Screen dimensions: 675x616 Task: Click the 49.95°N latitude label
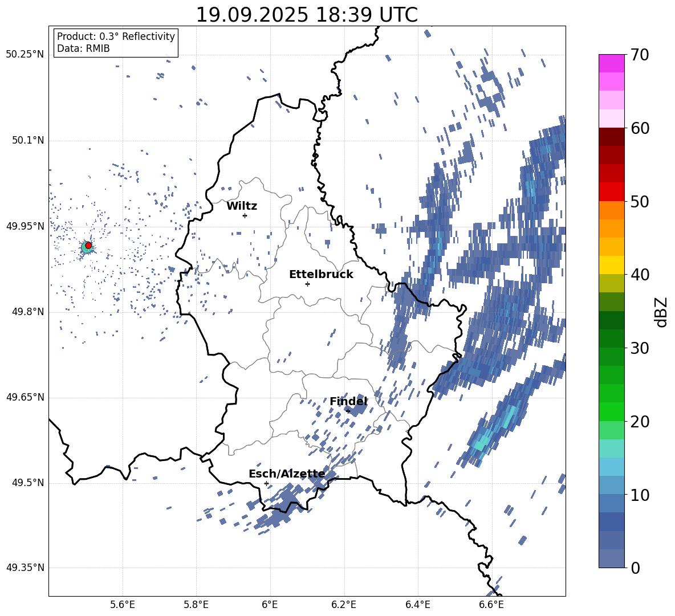[x=25, y=226]
